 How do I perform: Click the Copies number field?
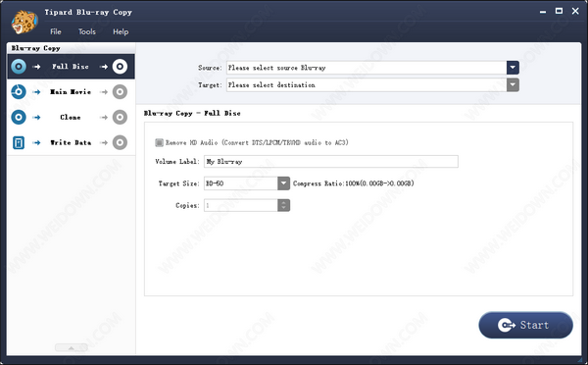tap(241, 205)
